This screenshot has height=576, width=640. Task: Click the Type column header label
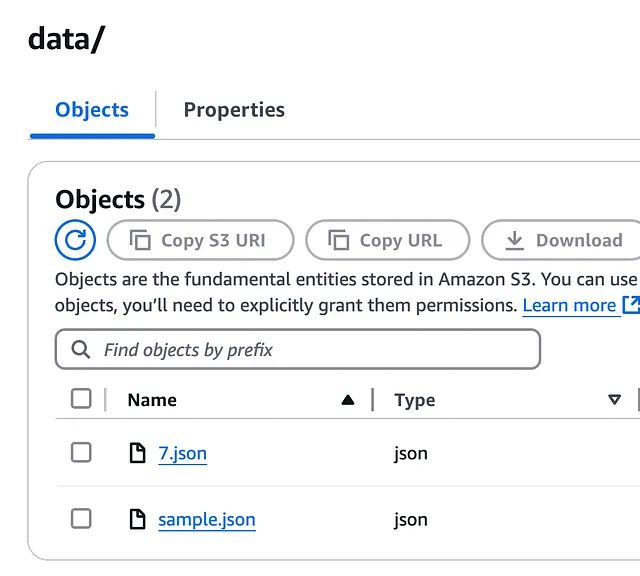pos(414,400)
